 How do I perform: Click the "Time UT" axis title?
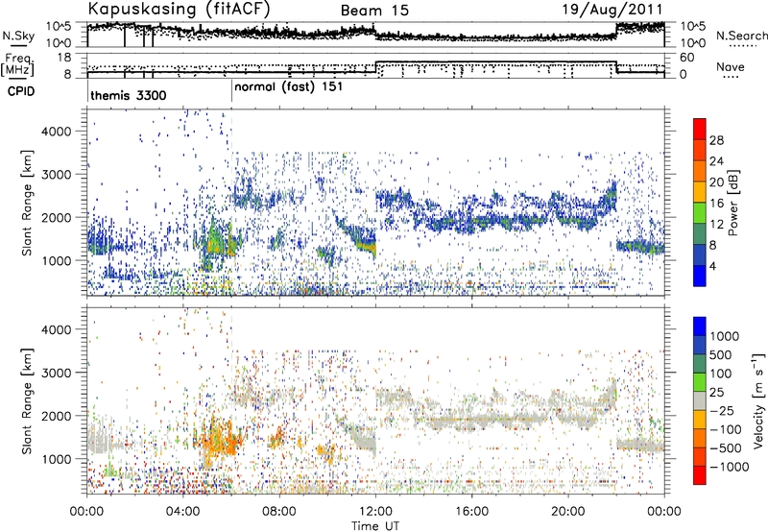pyautogui.click(x=375, y=526)
